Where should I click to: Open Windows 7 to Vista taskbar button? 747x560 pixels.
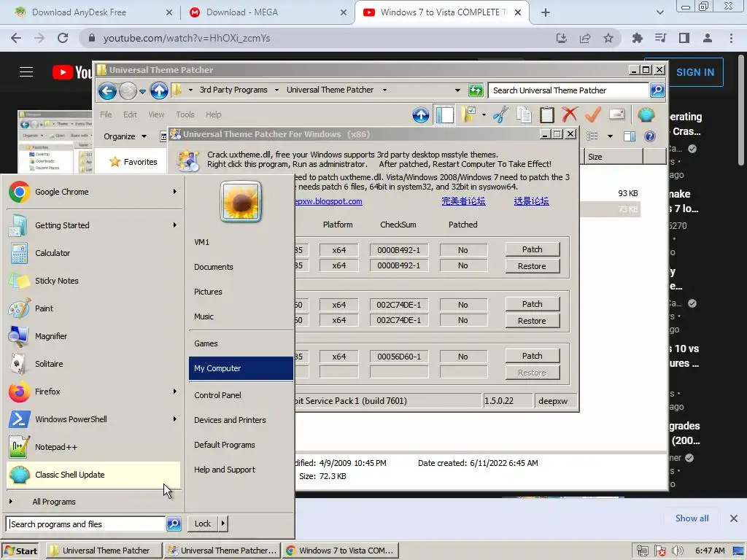pyautogui.click(x=340, y=551)
